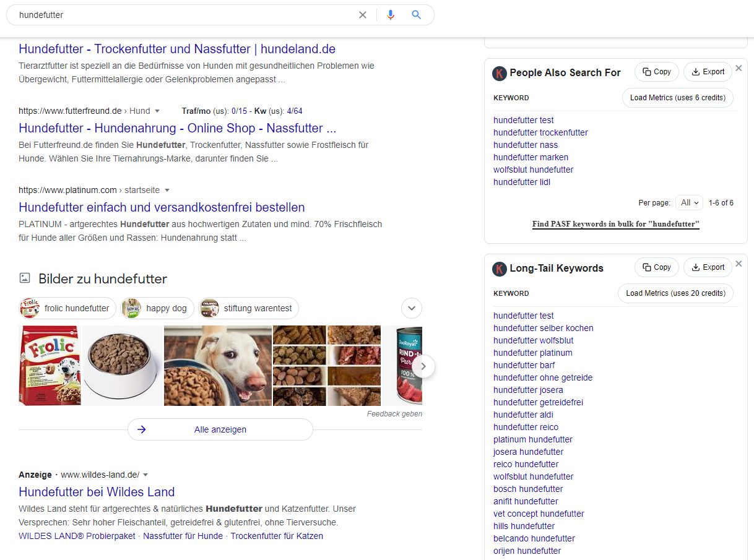
Task: Open the Trockenfutter für Katzen sitelink
Action: coord(277,536)
